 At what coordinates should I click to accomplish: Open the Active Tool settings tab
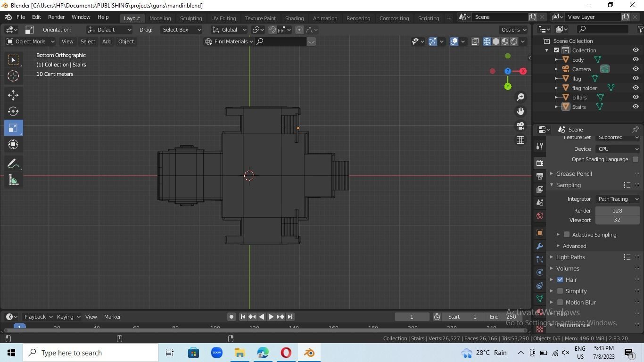coord(540,146)
